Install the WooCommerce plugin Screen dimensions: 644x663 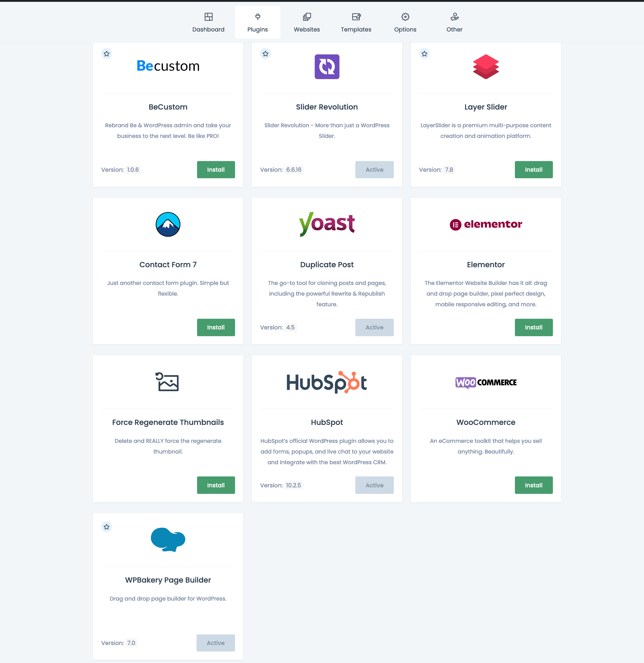click(533, 485)
